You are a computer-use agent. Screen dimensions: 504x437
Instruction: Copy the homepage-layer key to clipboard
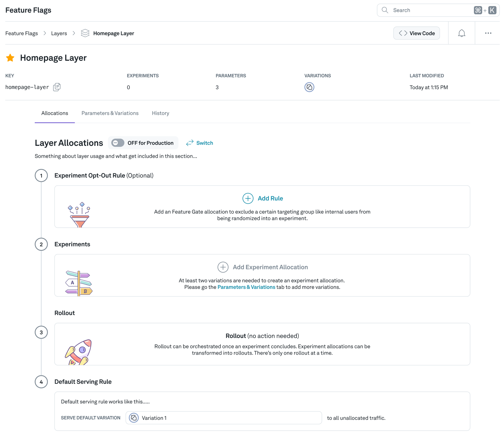click(x=57, y=87)
